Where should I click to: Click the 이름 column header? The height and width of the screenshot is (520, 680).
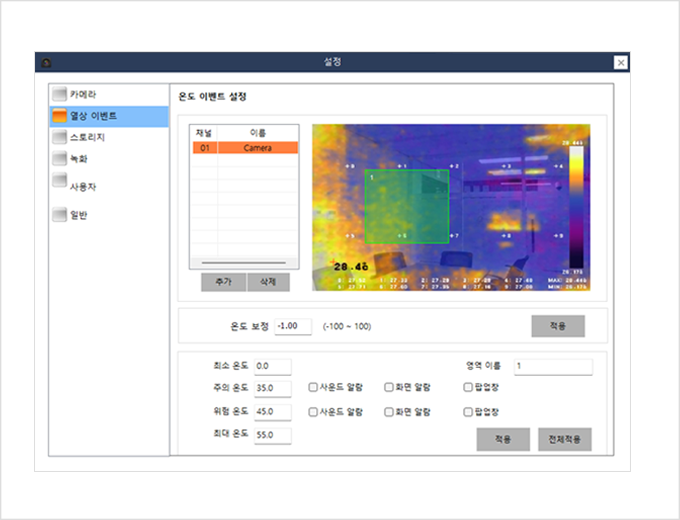[258, 133]
